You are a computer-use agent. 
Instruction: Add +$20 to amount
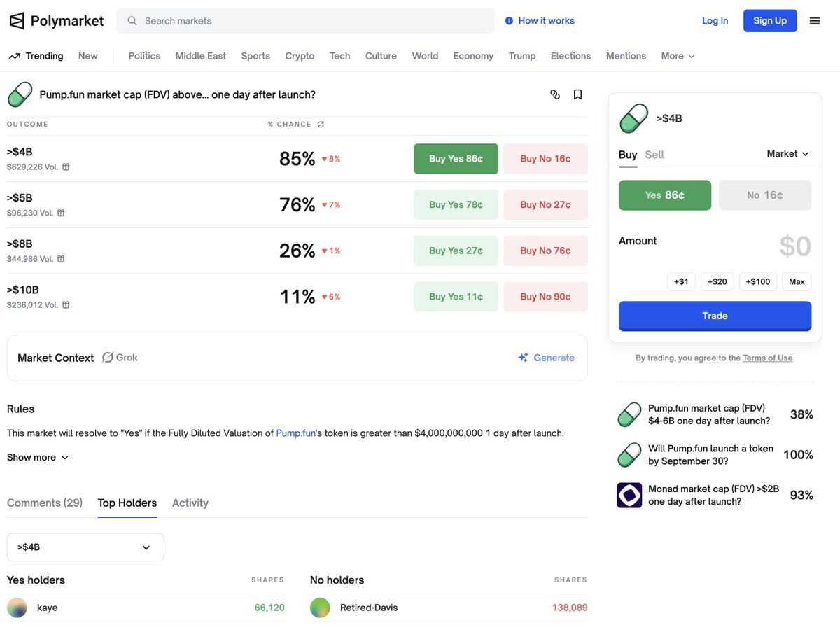coord(717,281)
